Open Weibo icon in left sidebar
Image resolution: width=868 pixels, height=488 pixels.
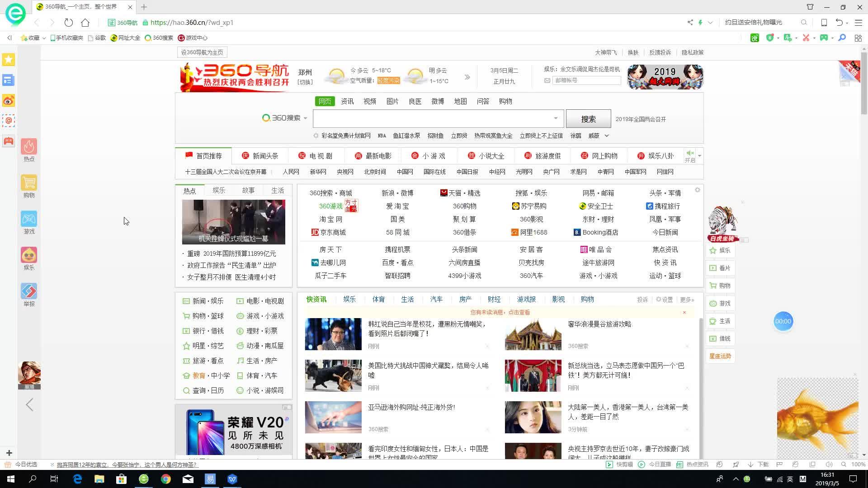pyautogui.click(x=9, y=100)
